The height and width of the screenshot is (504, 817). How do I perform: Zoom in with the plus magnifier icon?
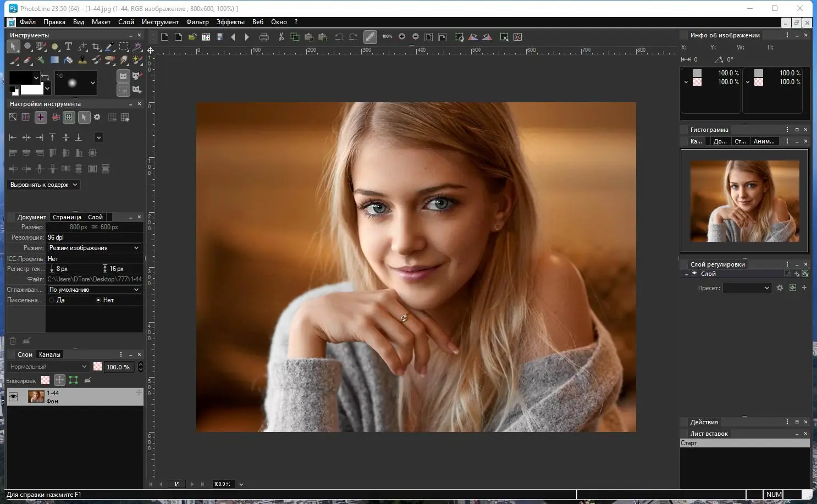(x=402, y=37)
